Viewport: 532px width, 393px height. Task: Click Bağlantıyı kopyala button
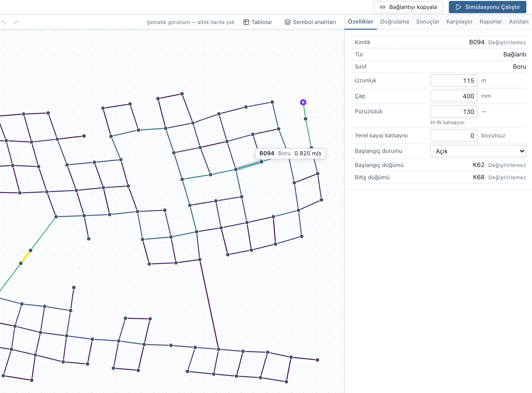(x=408, y=7)
